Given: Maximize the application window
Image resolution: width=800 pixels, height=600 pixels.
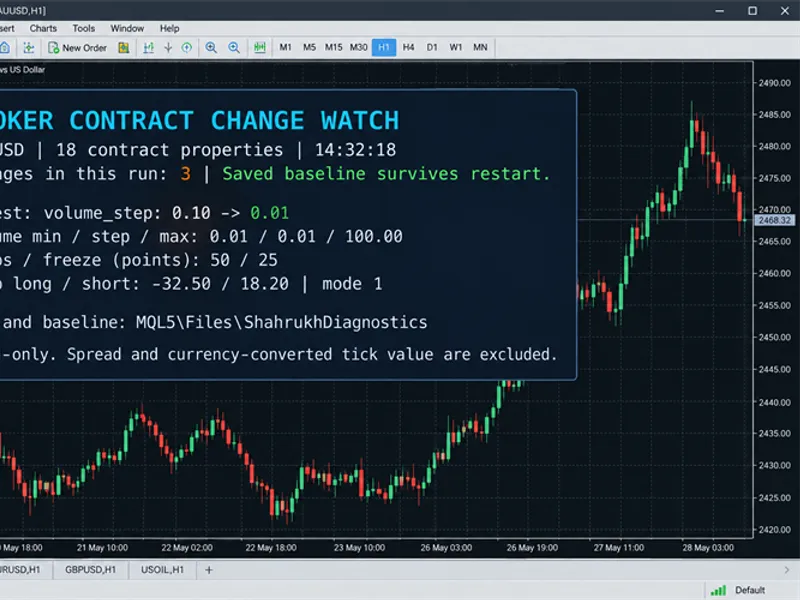Looking at the screenshot, I should click(753, 11).
